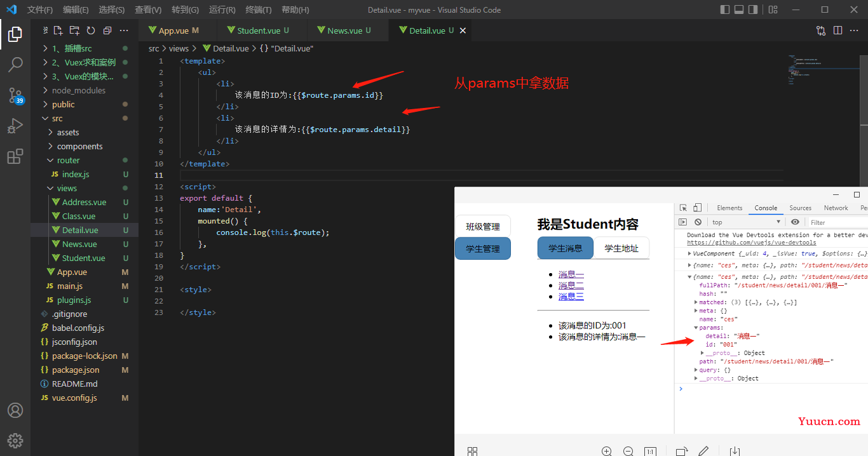Clear the DevTools console
The height and width of the screenshot is (456, 868).
coord(698,222)
